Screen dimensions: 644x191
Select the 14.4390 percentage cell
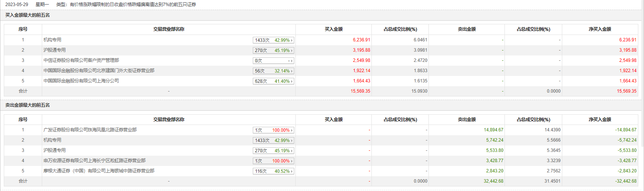click(x=552, y=130)
